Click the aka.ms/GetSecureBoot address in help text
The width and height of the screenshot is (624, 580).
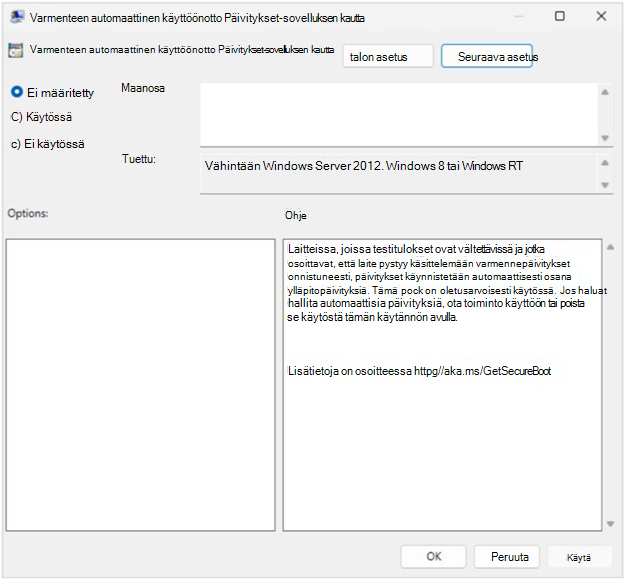pos(482,371)
